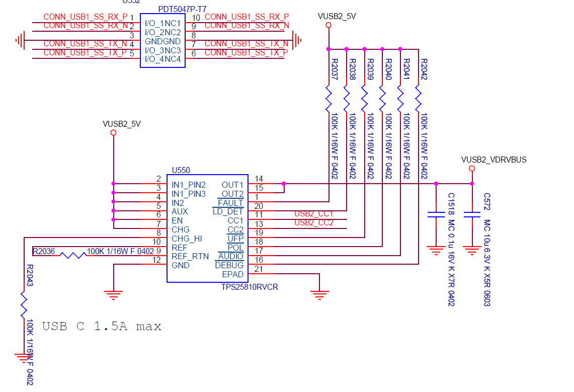Click the EN pin name in U550

(x=177, y=221)
